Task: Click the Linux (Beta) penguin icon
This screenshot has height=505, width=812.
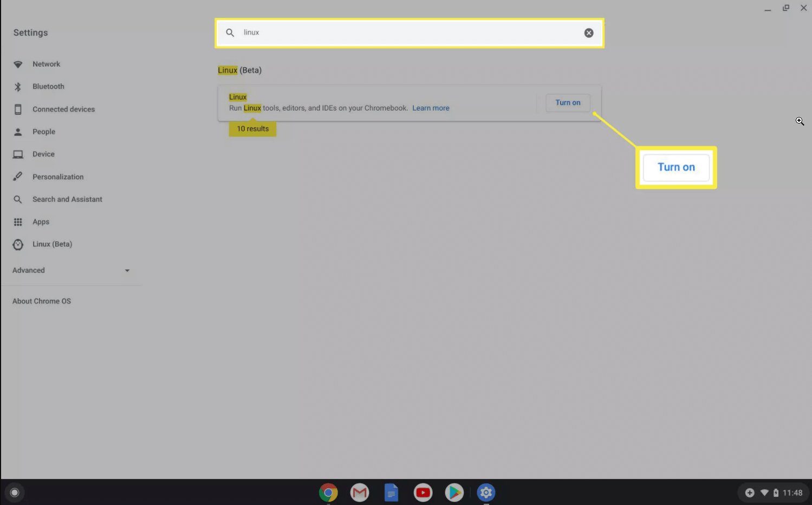Action: coord(18,244)
